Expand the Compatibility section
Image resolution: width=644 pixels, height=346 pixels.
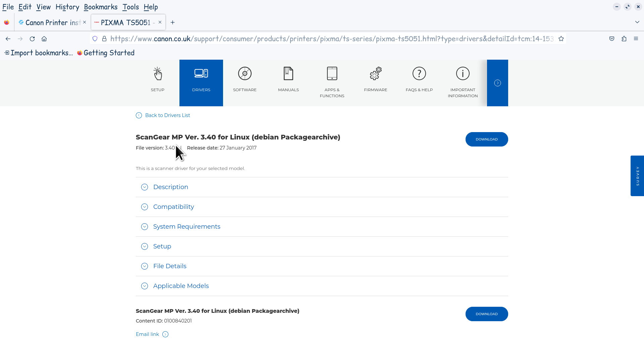(x=173, y=207)
